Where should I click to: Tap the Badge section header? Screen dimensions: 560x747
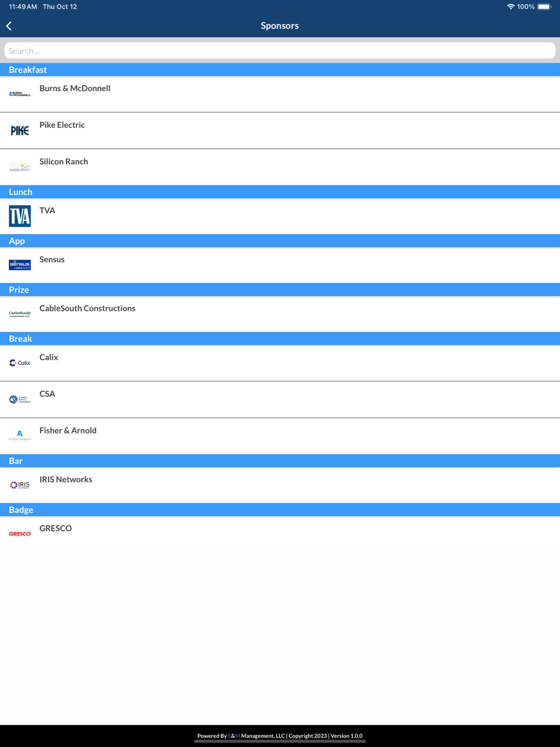pyautogui.click(x=280, y=510)
